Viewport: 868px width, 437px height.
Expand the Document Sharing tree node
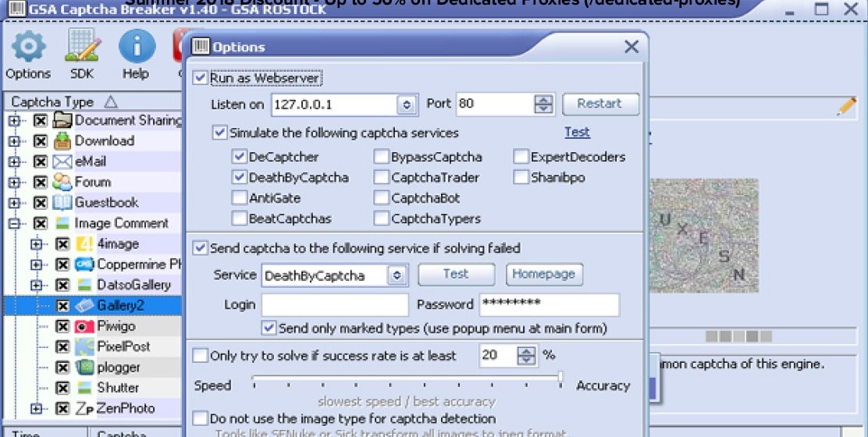point(14,121)
